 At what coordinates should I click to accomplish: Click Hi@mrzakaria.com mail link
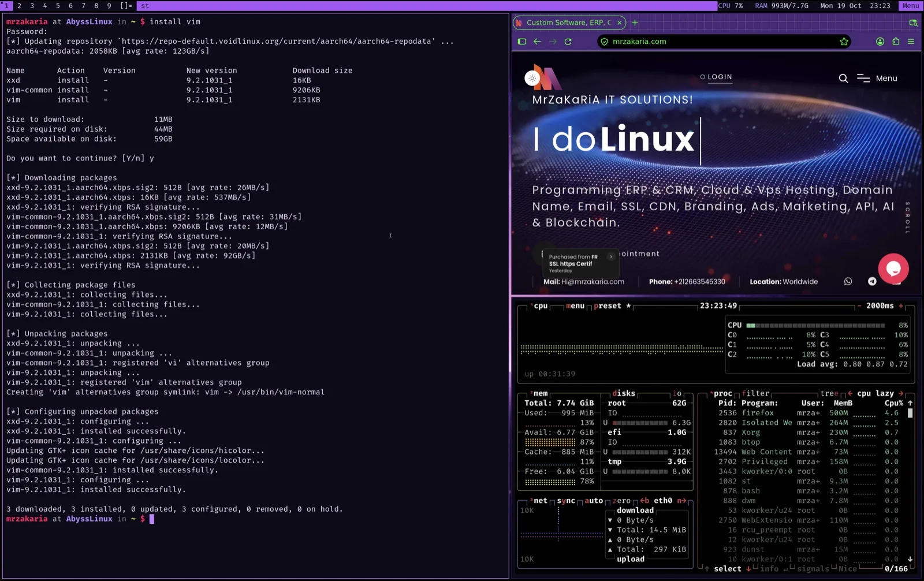593,282
